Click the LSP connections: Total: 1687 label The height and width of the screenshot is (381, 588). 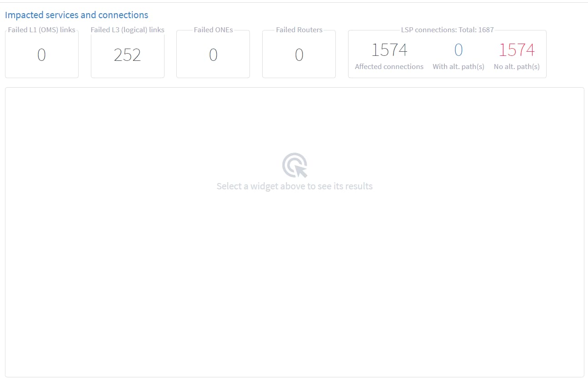447,30
